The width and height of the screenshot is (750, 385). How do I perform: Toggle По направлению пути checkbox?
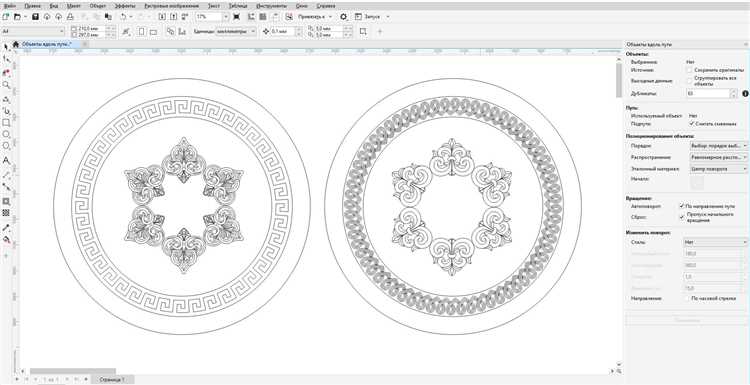[682, 206]
